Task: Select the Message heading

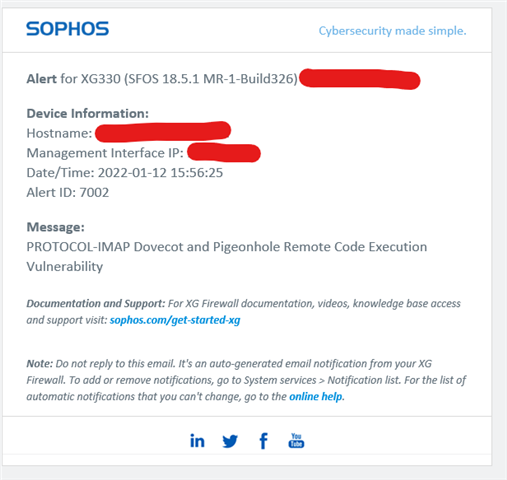Action: (56, 227)
